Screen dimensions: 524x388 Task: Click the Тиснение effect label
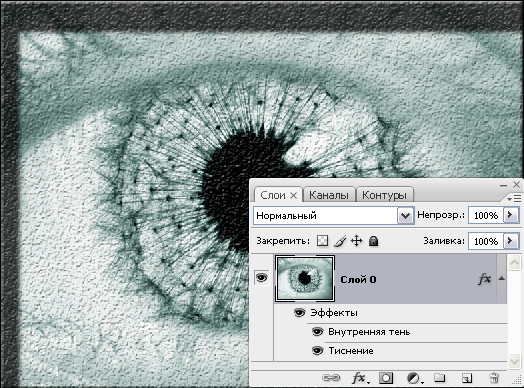click(351, 351)
